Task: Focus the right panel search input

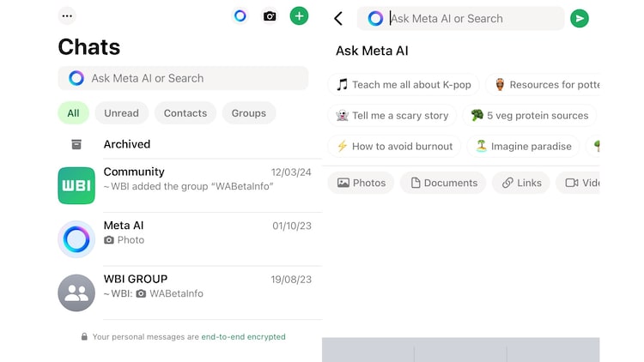Action: [x=472, y=18]
